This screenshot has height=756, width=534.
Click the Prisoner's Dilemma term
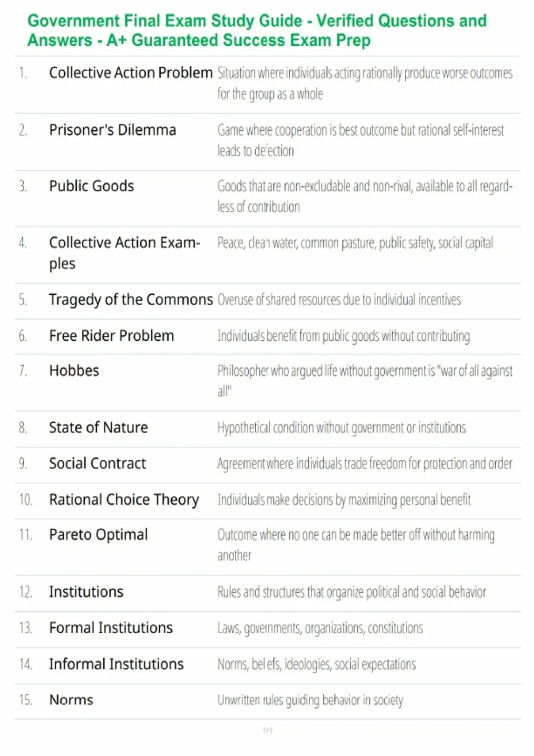[113, 130]
